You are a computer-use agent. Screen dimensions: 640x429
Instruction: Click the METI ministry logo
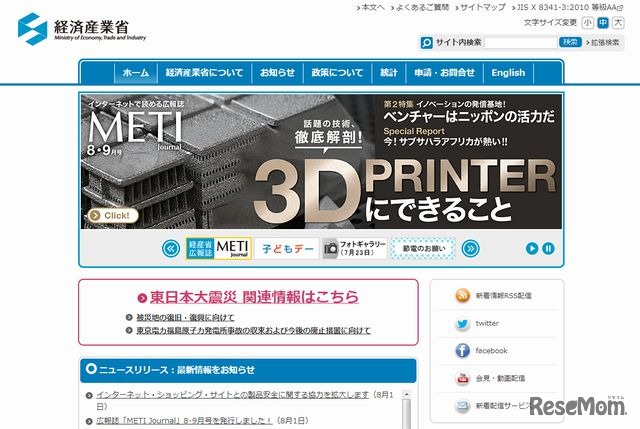pos(82,29)
